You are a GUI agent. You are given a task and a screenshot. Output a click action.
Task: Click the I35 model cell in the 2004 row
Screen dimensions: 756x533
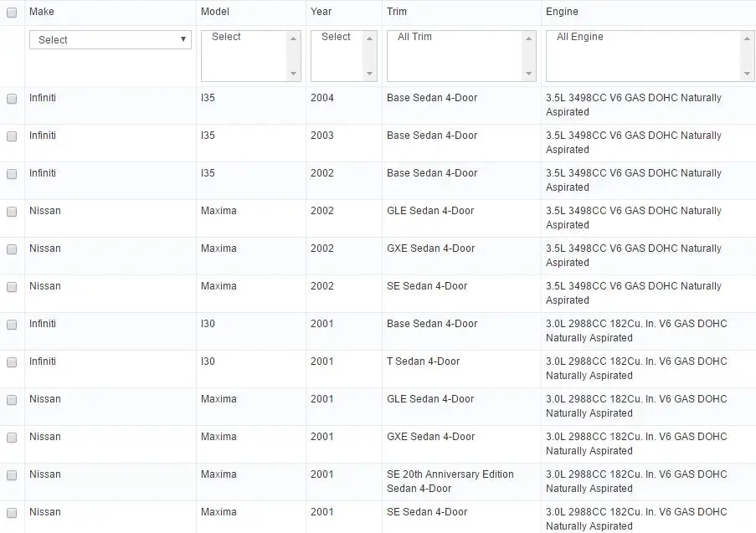tap(208, 98)
